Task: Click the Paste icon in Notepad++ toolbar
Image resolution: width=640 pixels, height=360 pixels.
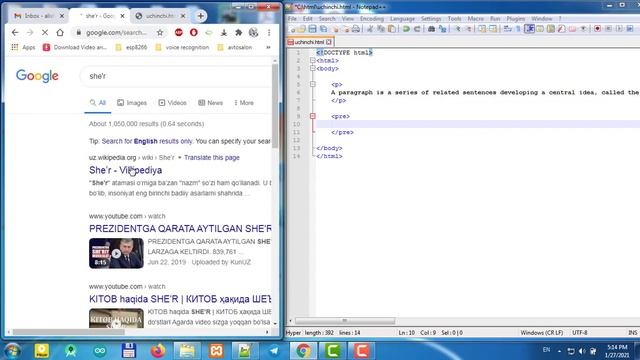Action: [392, 29]
